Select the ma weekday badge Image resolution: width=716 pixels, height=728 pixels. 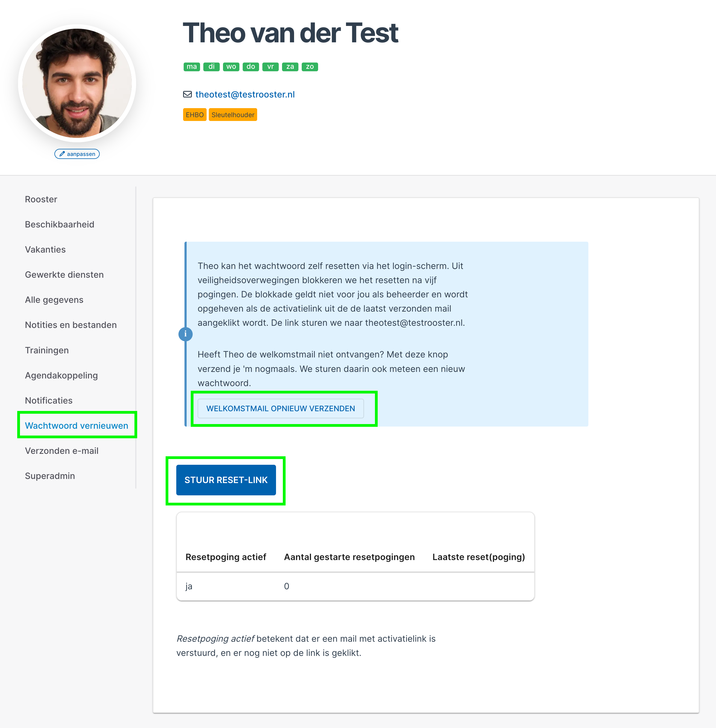192,67
